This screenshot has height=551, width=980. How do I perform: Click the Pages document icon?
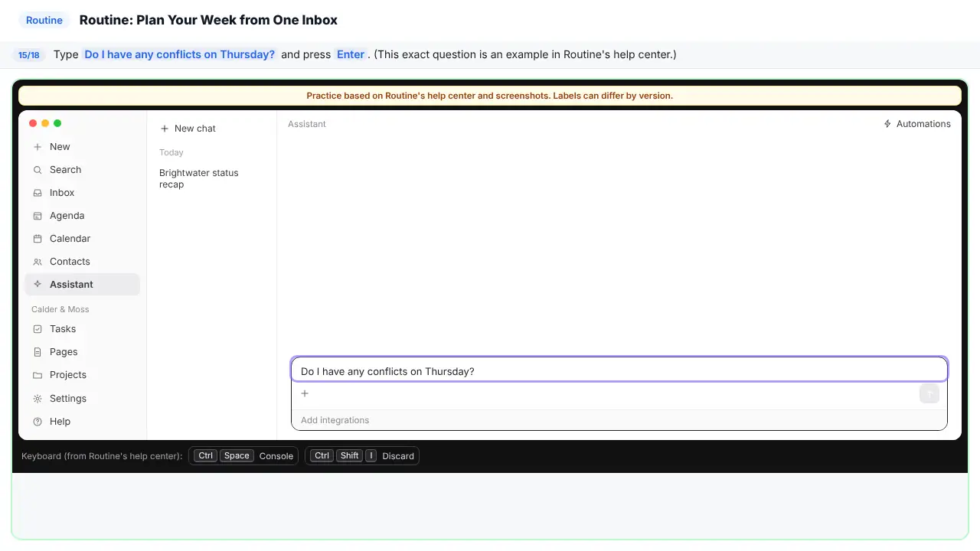(38, 352)
